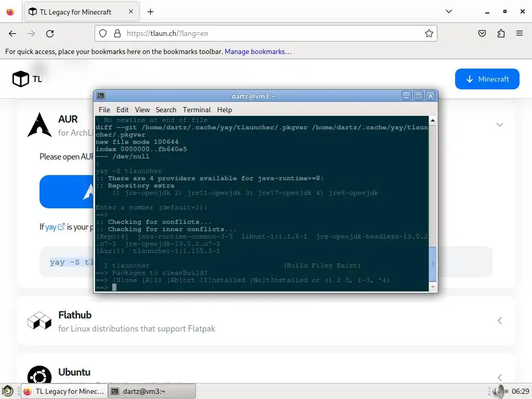Close the dartz@vm3 terminal window
The image size is (532, 399).
pos(430,96)
